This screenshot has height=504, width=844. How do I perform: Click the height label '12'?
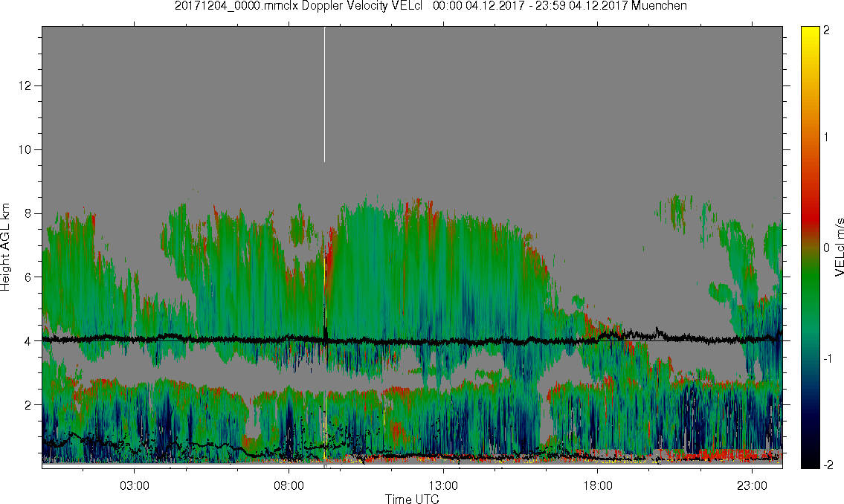coord(26,86)
